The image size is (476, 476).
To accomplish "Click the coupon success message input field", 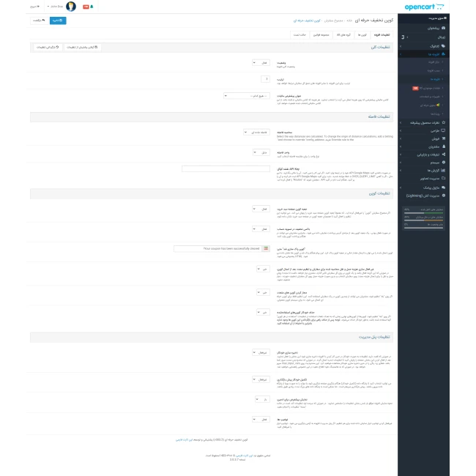I will [x=220, y=248].
